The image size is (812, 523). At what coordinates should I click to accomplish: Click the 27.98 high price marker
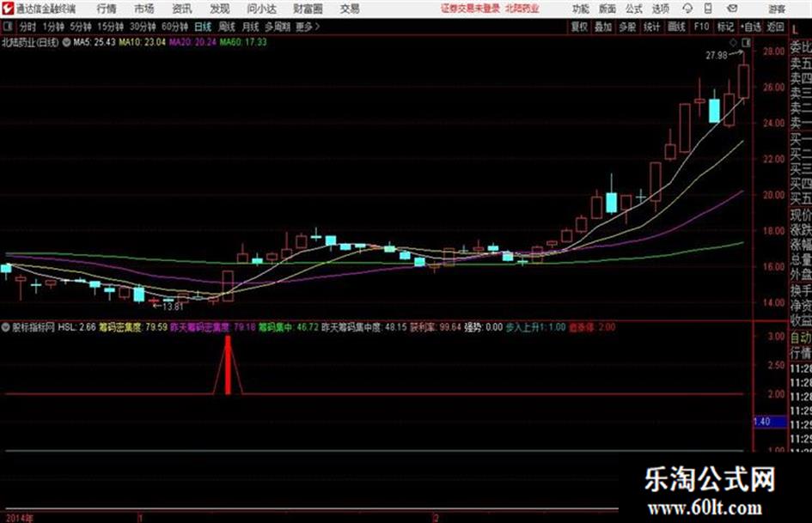tap(717, 55)
